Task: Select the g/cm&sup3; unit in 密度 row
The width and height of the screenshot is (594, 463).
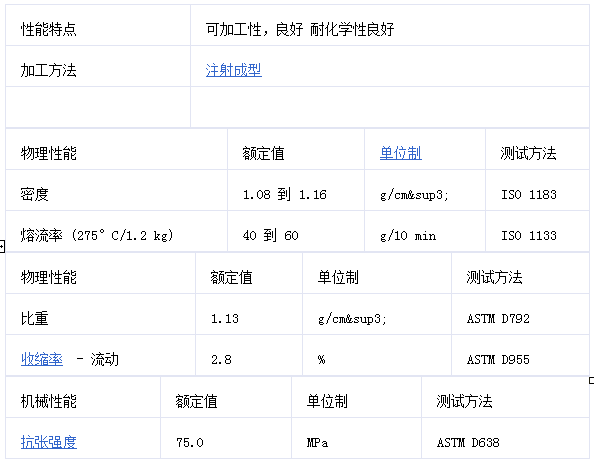Action: click(414, 195)
